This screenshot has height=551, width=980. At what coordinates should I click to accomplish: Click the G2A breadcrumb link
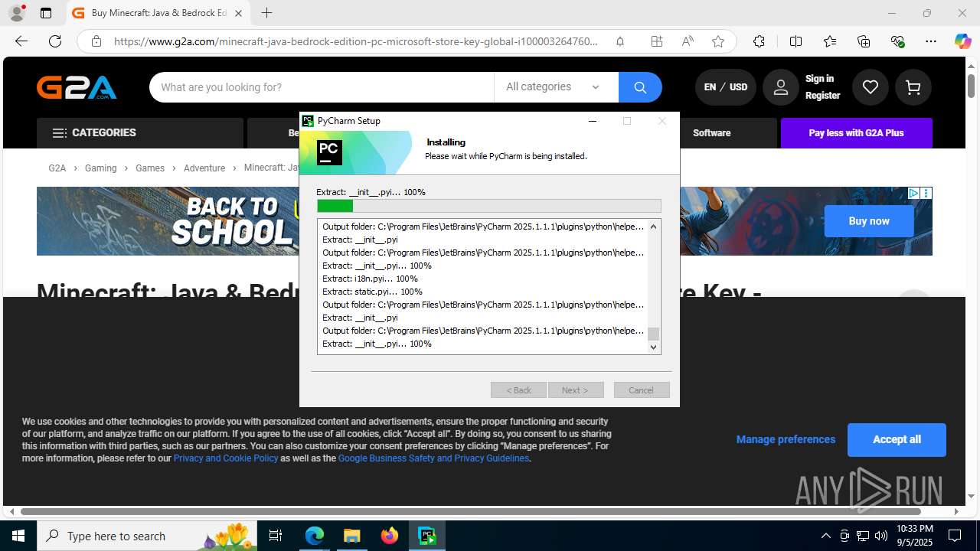pos(57,168)
